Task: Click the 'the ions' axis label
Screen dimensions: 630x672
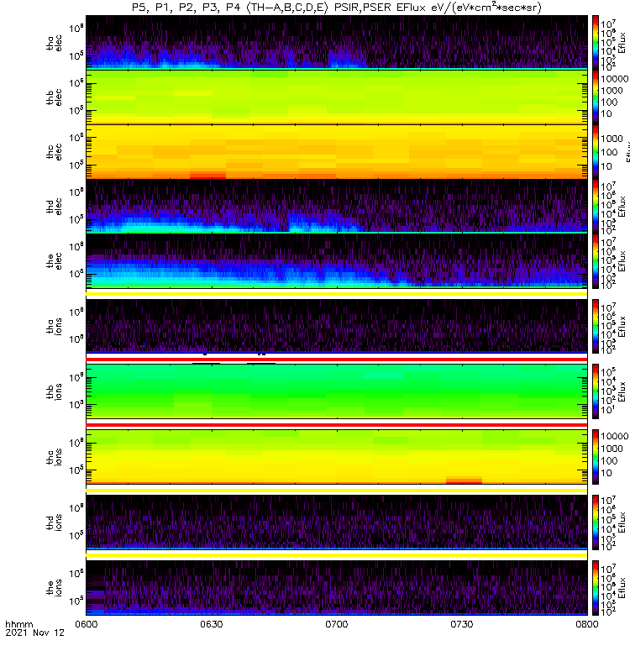Action: [54, 587]
